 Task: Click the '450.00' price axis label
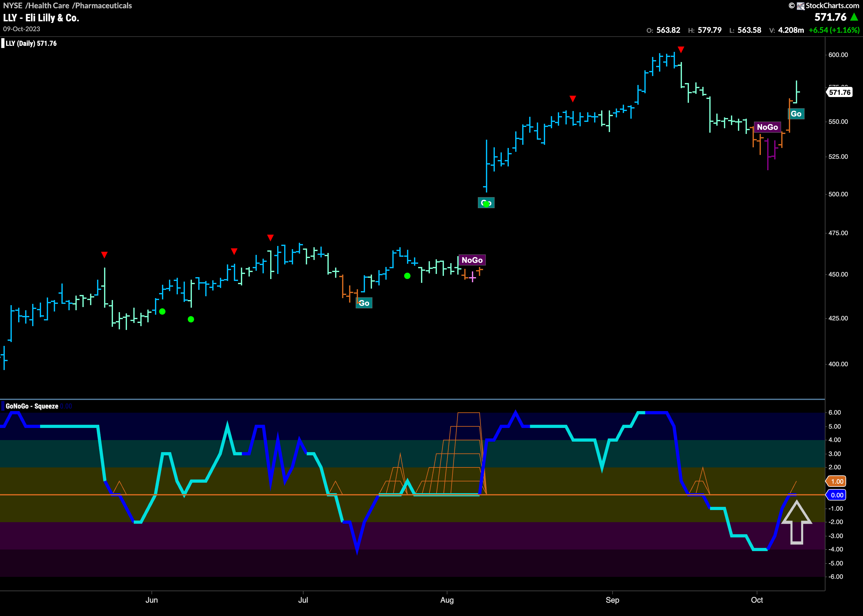pyautogui.click(x=838, y=274)
